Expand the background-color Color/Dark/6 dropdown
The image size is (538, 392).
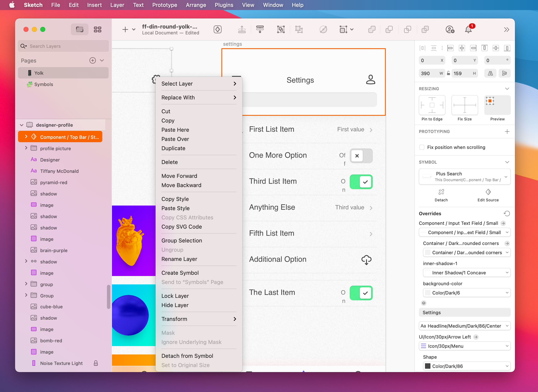click(x=507, y=293)
